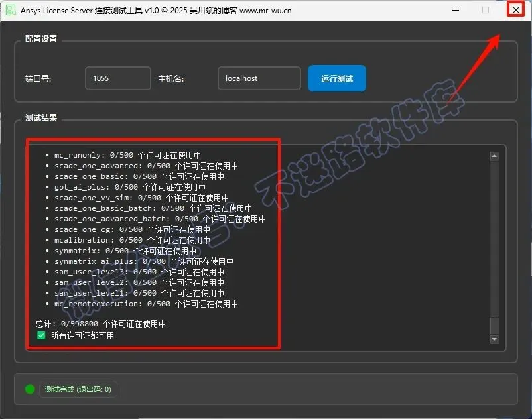The image size is (532, 419).
Task: Click the 测试结果 group heading
Action: pyautogui.click(x=41, y=118)
